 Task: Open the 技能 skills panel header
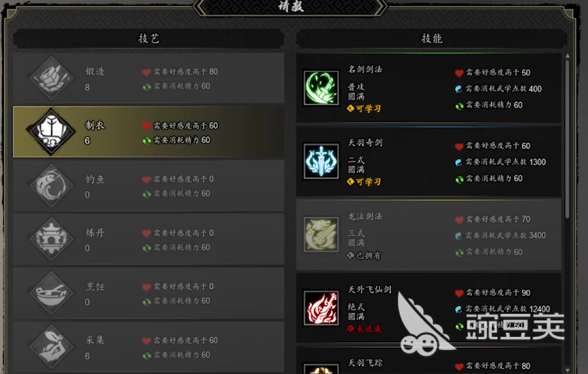[431, 38]
